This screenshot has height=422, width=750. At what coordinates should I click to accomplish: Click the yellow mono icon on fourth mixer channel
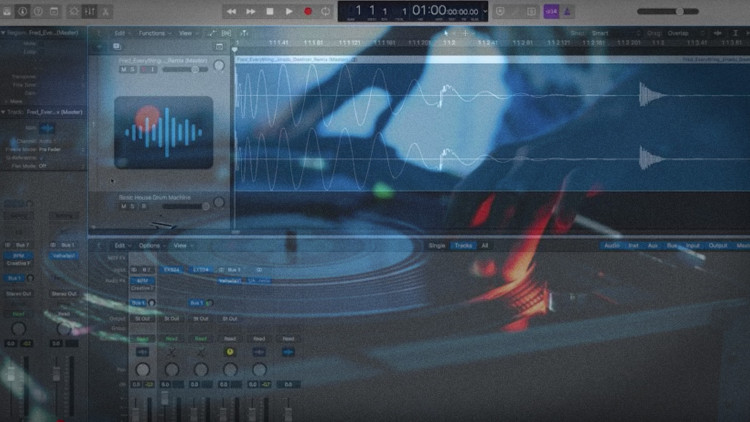point(230,352)
